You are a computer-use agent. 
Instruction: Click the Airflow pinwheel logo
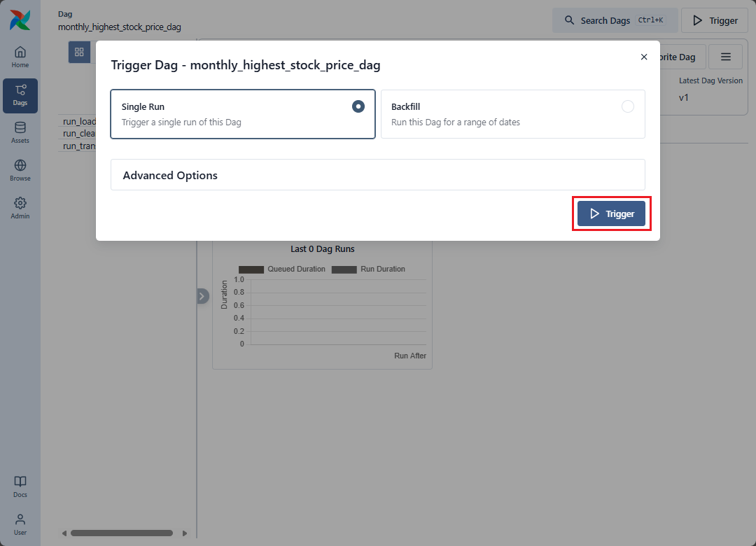(20, 20)
